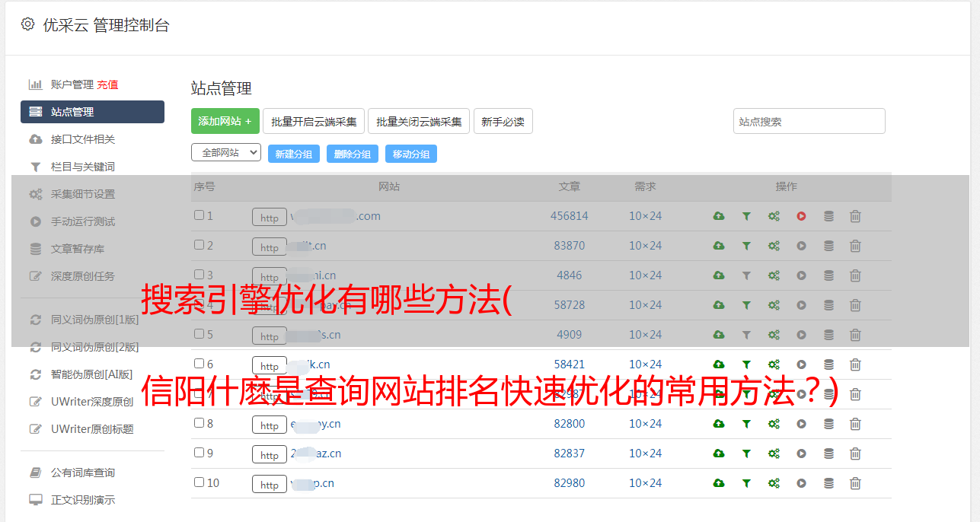Screen dimensions: 980x522
Task: Open 采集细节设置 in the sidebar
Action: click(83, 194)
